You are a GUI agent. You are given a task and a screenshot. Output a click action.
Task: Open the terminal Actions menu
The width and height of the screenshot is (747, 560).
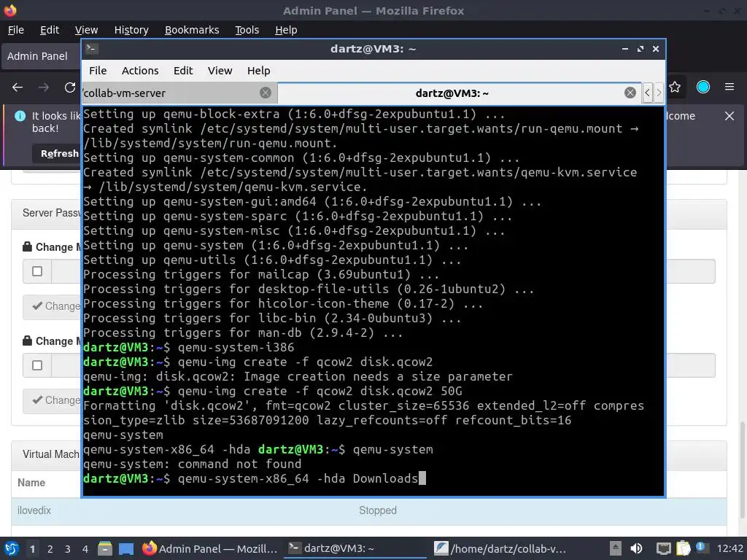coord(140,71)
